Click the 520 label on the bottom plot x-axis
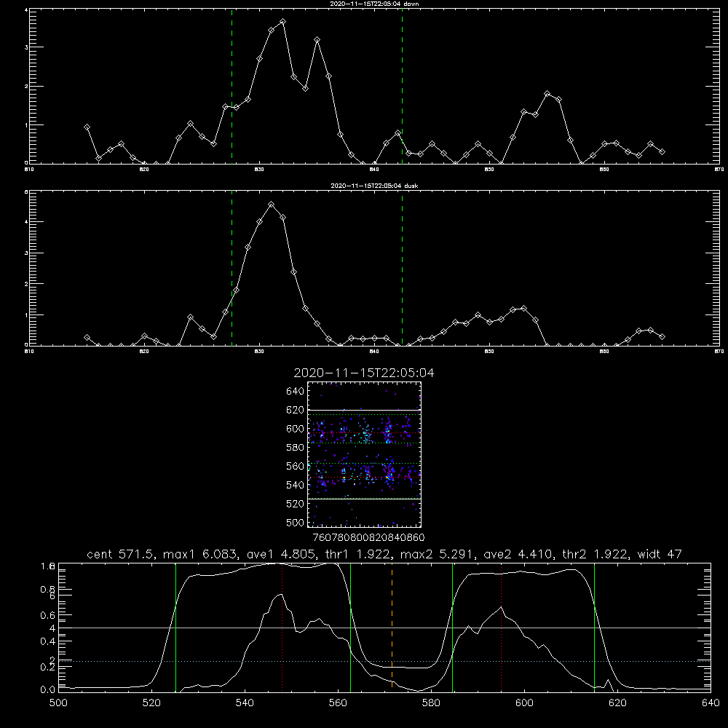The width and height of the screenshot is (728, 728). click(151, 703)
